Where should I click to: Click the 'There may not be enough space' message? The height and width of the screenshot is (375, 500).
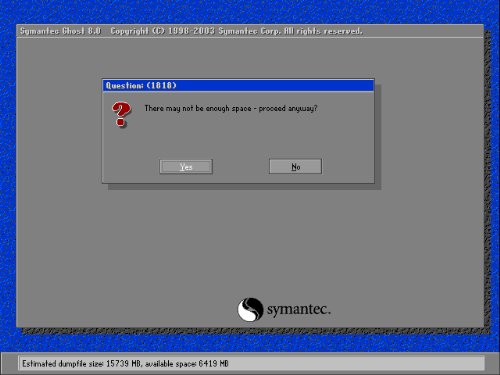[198, 108]
